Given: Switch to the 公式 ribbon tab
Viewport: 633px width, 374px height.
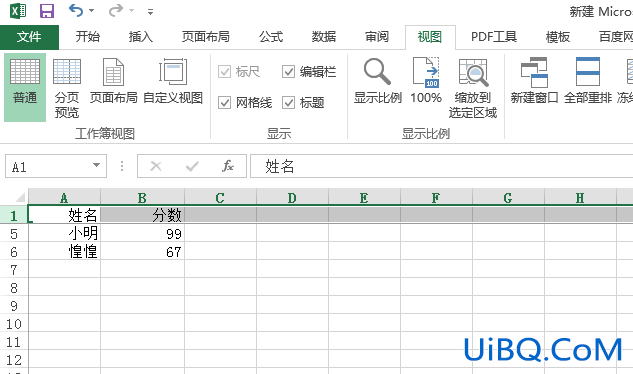Looking at the screenshot, I should pos(271,37).
